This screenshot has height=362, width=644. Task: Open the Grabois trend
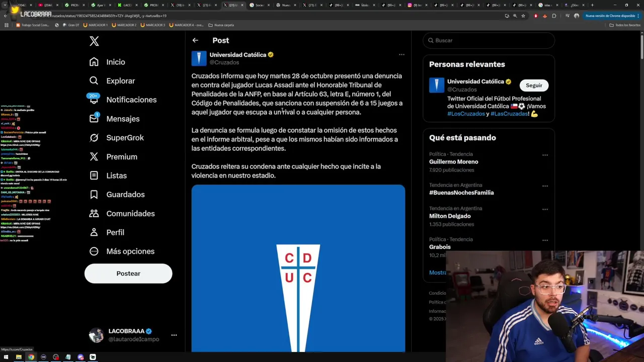(x=440, y=247)
